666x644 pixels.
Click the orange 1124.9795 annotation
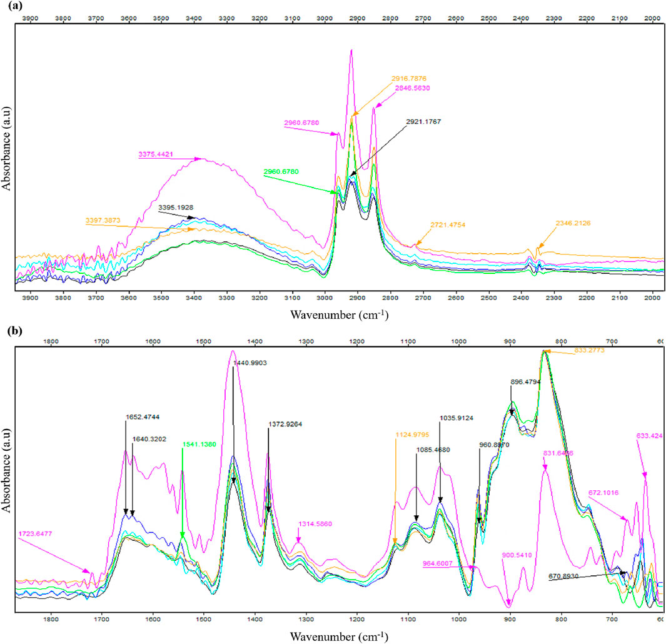coord(412,435)
